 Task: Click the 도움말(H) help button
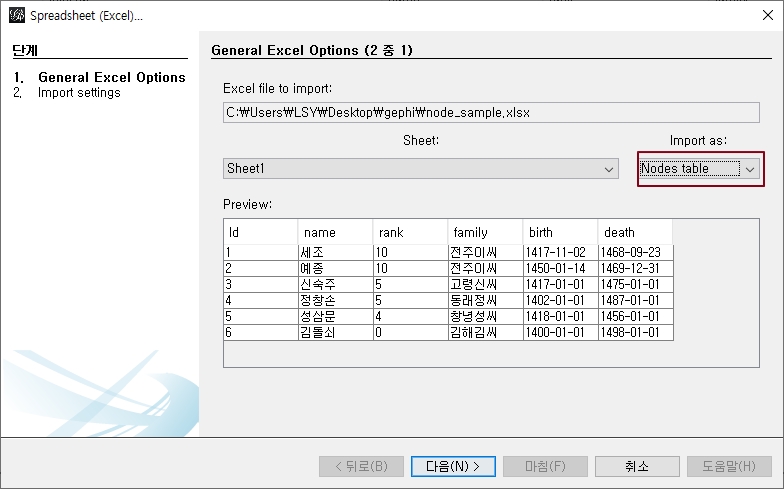point(728,466)
